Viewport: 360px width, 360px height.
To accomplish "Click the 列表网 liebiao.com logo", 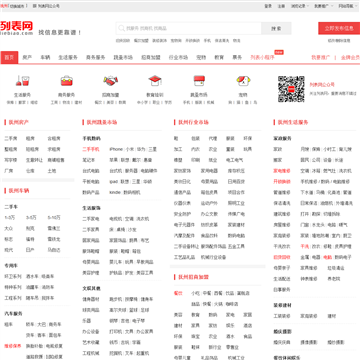I will (x=17, y=28).
